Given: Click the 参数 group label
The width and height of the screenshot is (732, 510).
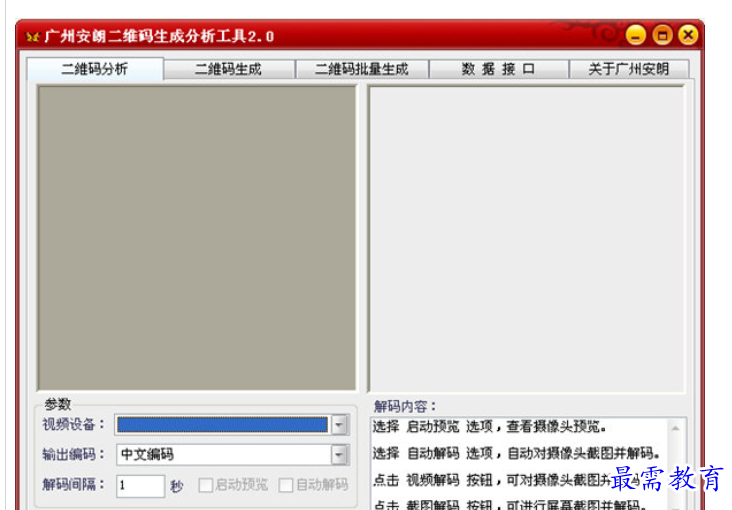Looking at the screenshot, I should [x=58, y=404].
